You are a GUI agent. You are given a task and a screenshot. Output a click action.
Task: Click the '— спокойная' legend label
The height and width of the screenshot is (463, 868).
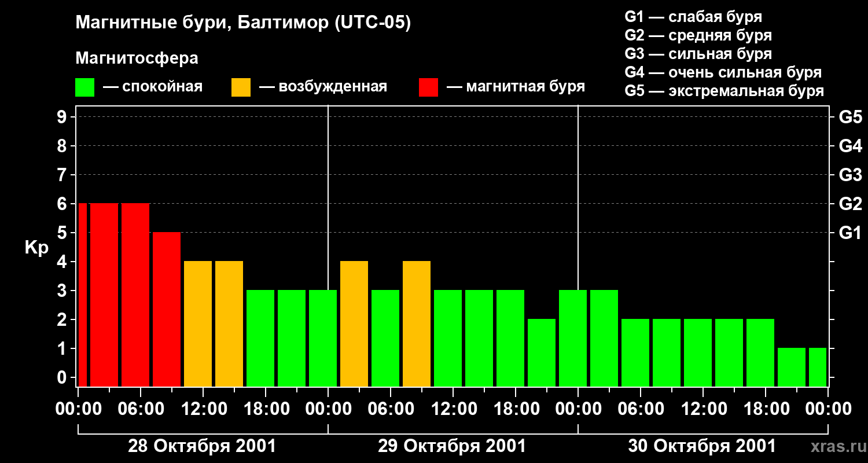[153, 87]
